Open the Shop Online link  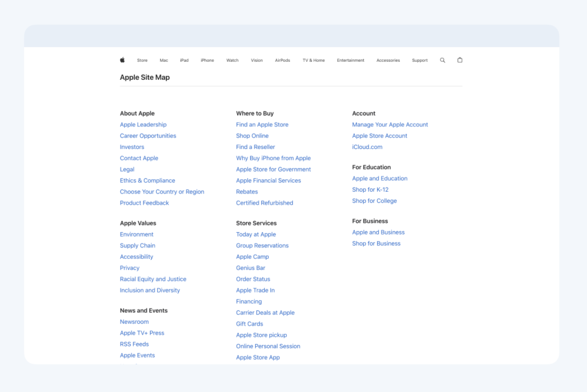coord(252,136)
